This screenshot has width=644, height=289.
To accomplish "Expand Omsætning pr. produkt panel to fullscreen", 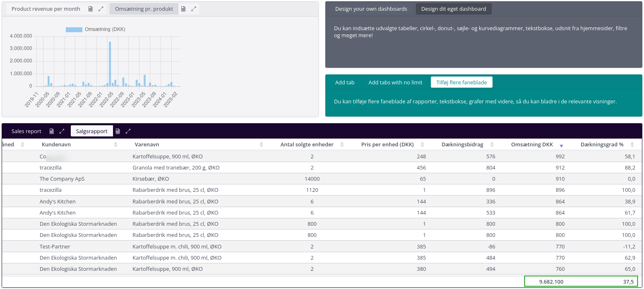I will [x=193, y=9].
